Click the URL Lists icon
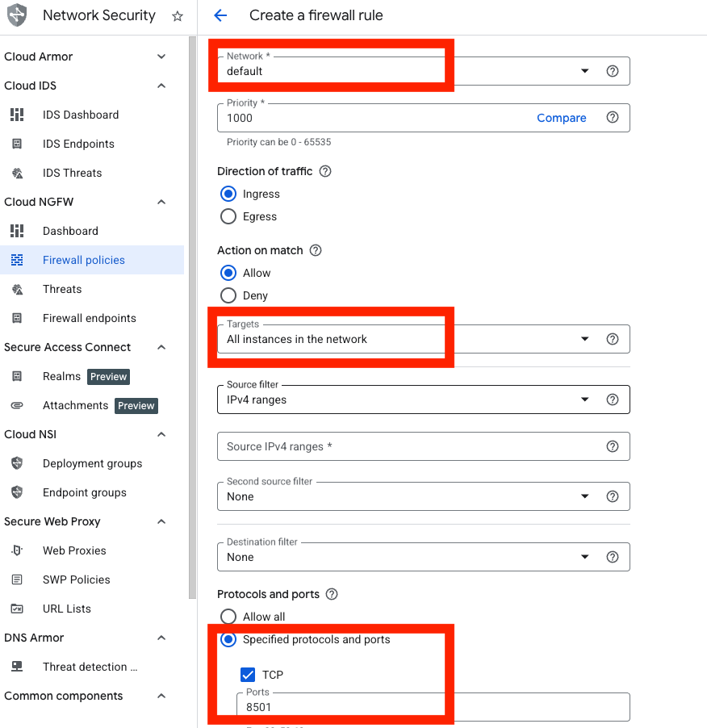Image resolution: width=707 pixels, height=728 pixels. 17,609
